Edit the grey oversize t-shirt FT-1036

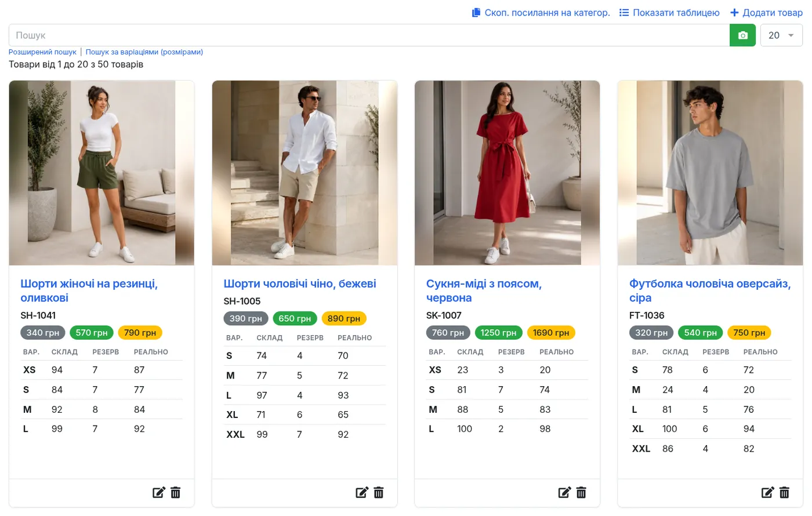(767, 493)
